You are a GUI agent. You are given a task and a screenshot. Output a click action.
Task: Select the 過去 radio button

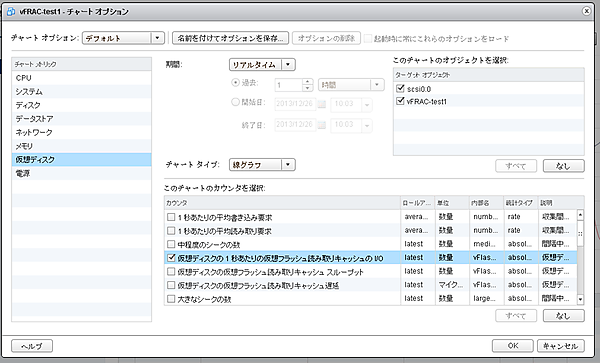(x=235, y=83)
